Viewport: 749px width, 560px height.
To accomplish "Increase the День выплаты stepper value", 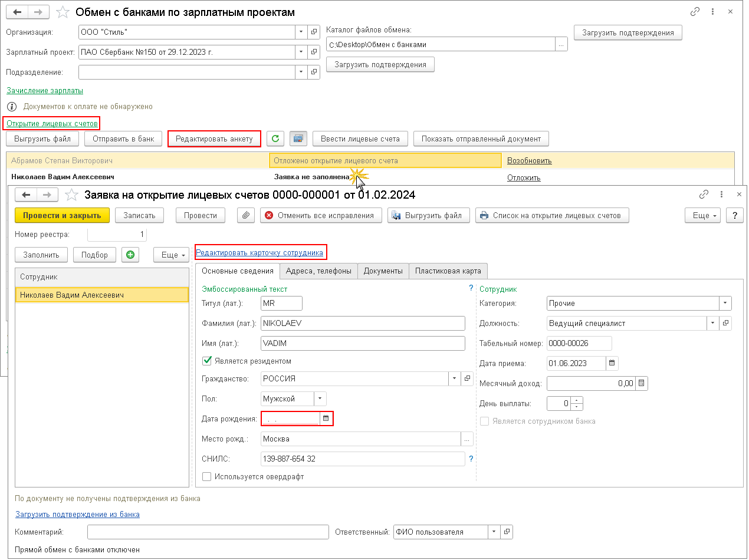I will point(577,400).
